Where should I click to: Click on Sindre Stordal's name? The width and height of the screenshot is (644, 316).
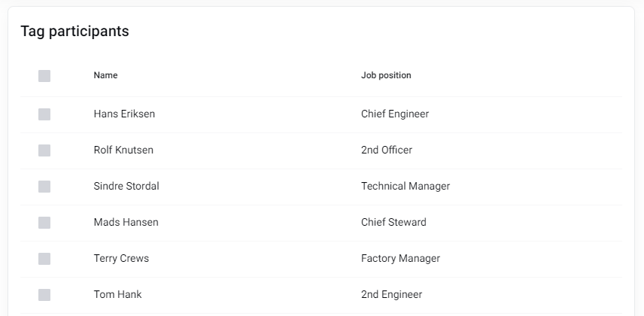pos(126,187)
